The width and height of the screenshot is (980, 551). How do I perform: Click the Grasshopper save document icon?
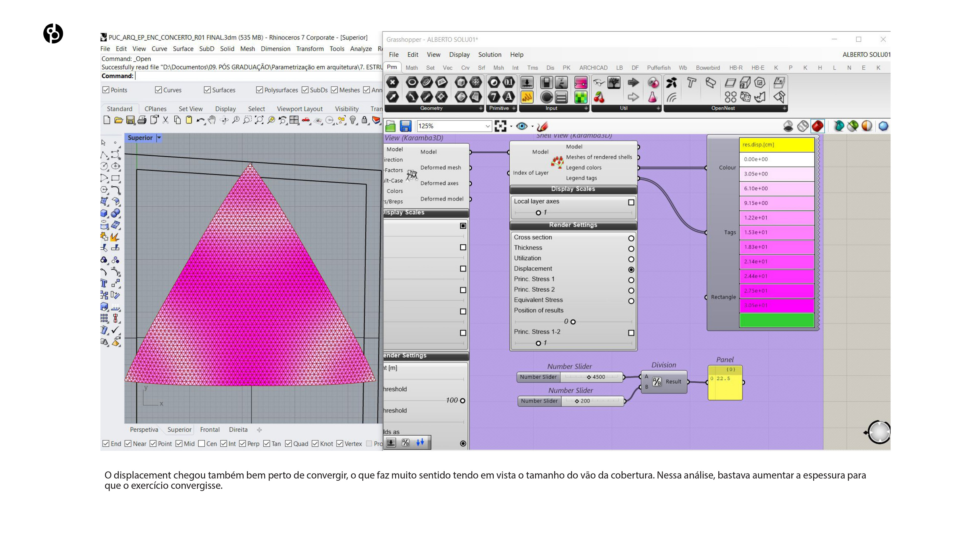click(406, 126)
